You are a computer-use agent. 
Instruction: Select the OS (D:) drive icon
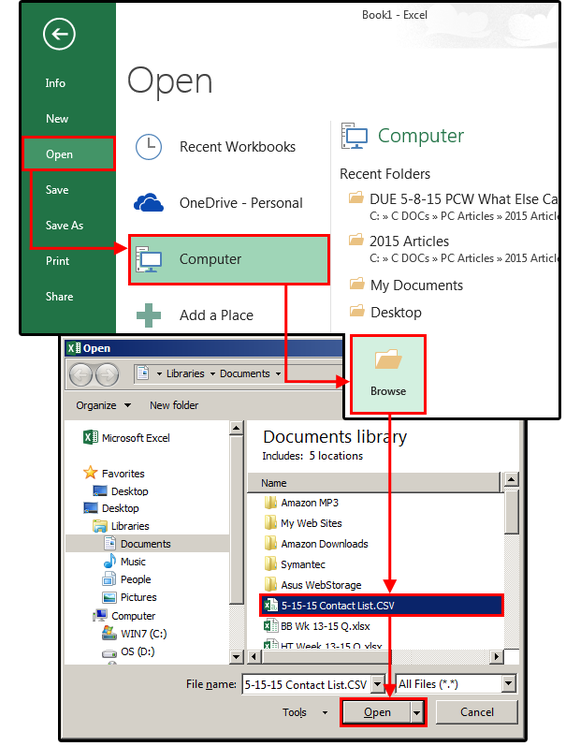click(109, 653)
